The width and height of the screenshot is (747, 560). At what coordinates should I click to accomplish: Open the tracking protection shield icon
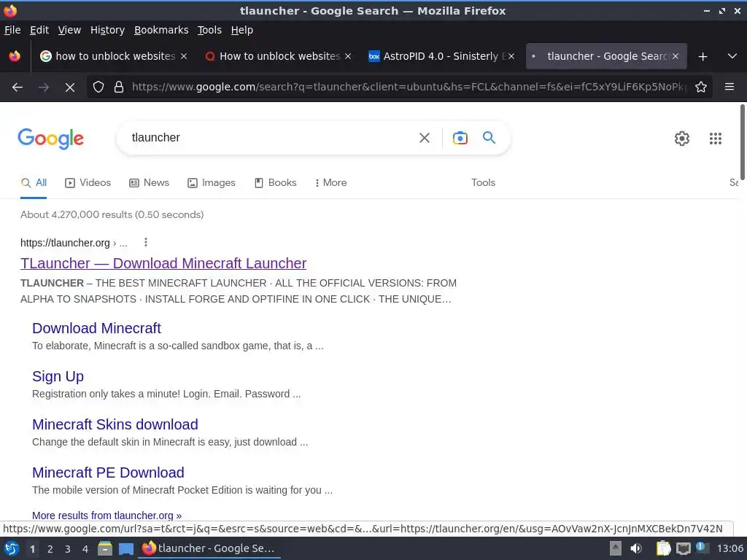point(98,87)
